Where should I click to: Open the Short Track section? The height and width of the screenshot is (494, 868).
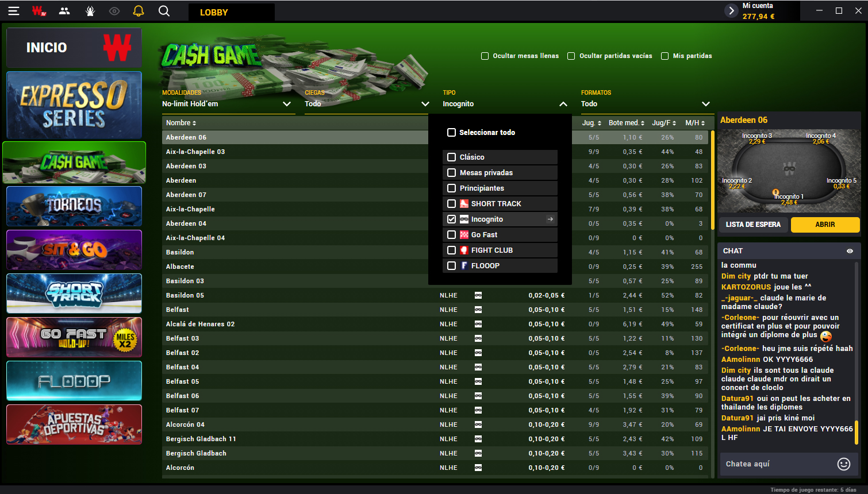[74, 294]
